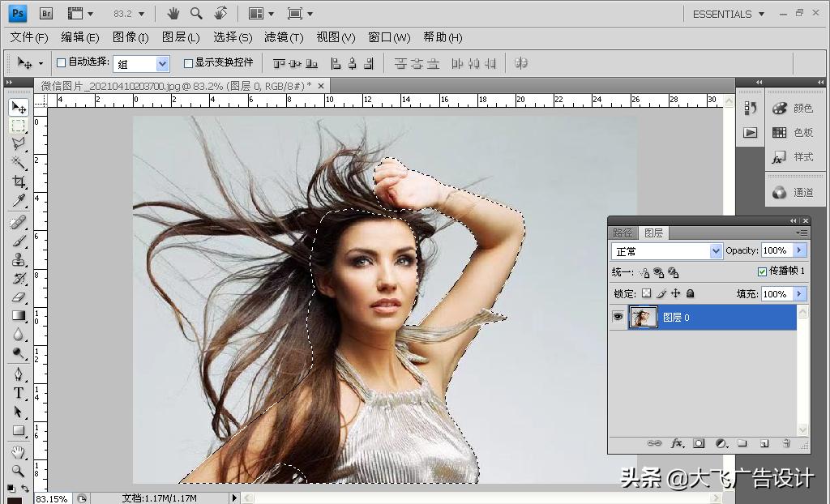Launch Adobe Bridge from the Br icon

click(x=46, y=14)
